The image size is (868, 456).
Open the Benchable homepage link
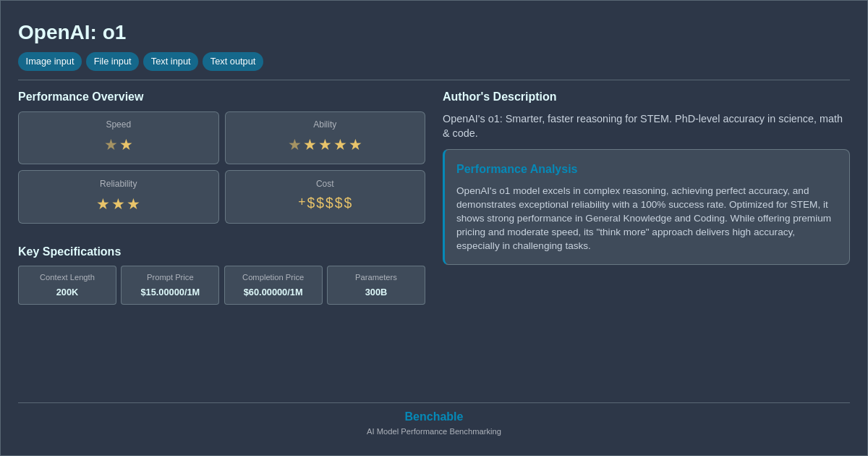point(433,416)
